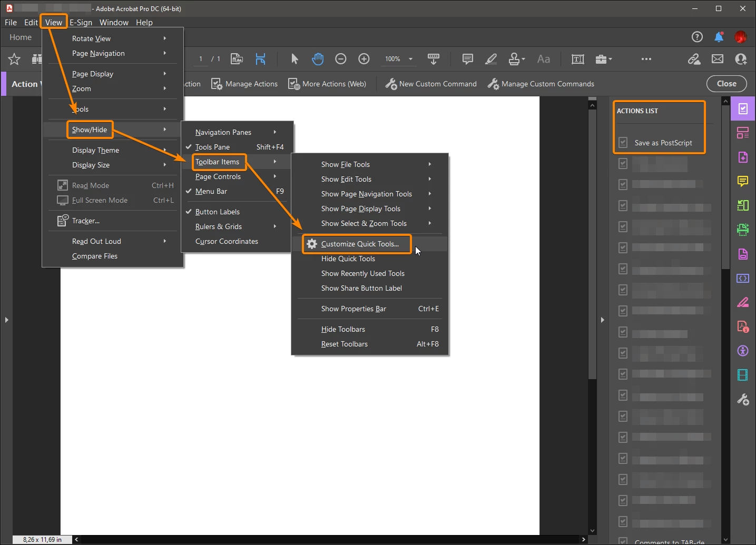The image size is (756, 545).
Task: Expand the Page Display submenu
Action: point(113,74)
